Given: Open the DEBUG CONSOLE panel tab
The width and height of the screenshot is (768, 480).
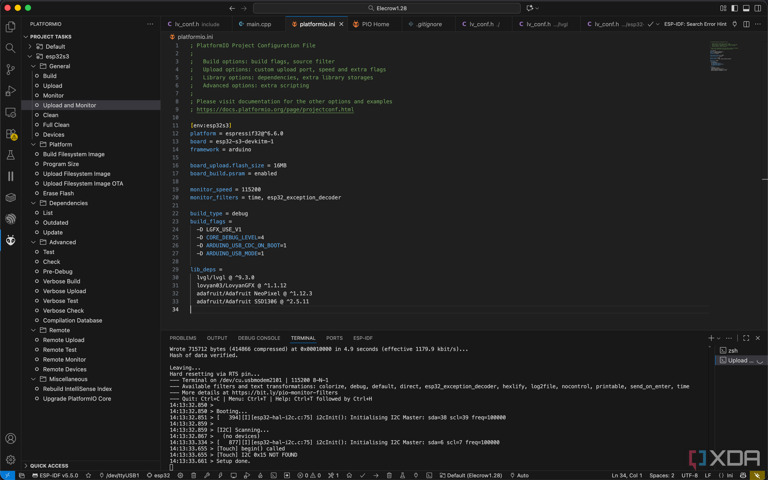Looking at the screenshot, I should (259, 338).
